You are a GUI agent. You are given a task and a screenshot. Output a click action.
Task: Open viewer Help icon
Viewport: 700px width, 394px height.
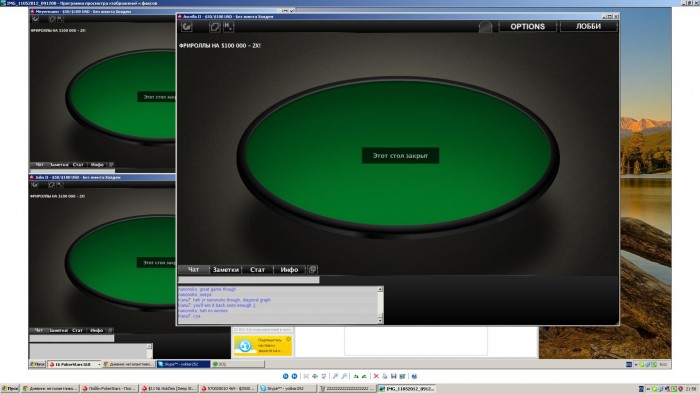click(x=414, y=376)
